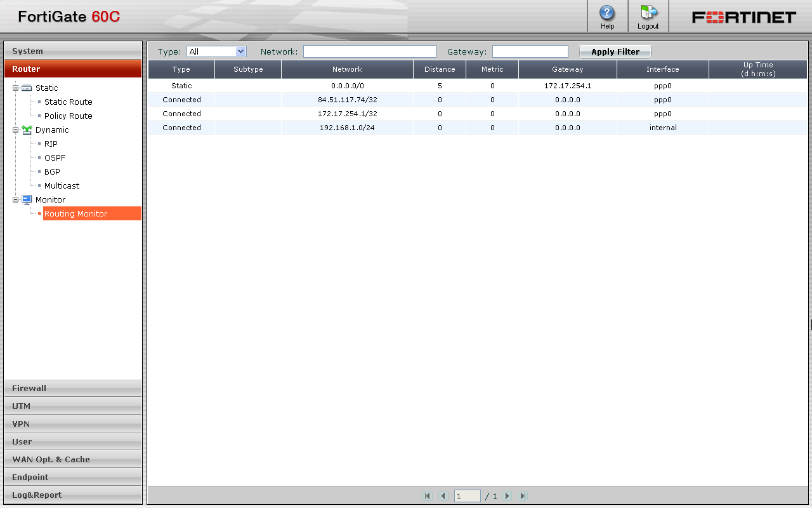Open Static Route page
Image resolution: width=812 pixels, height=508 pixels.
pyautogui.click(x=69, y=102)
